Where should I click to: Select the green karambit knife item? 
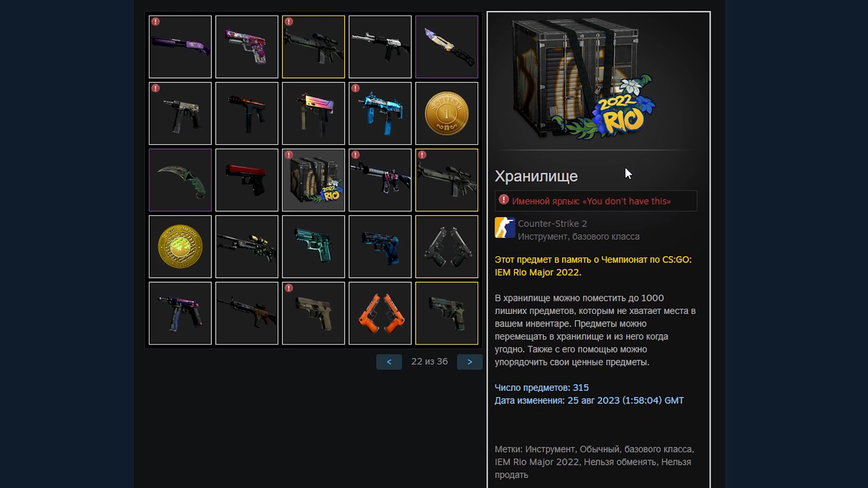[180, 180]
